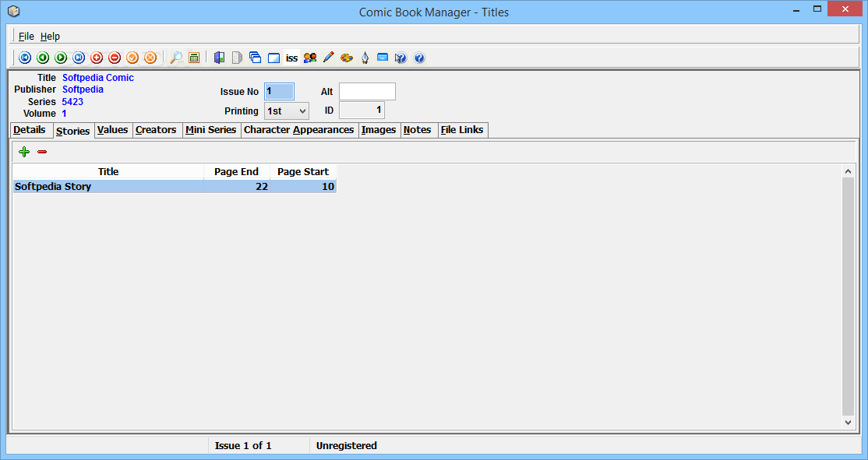The image size is (868, 460).
Task: Jump to the last record button
Action: [x=79, y=58]
